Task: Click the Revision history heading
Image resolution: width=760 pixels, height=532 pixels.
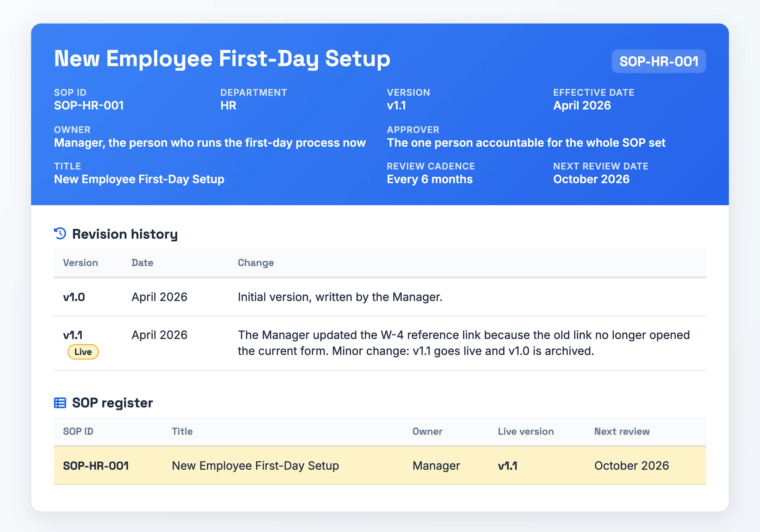Action: pos(125,234)
